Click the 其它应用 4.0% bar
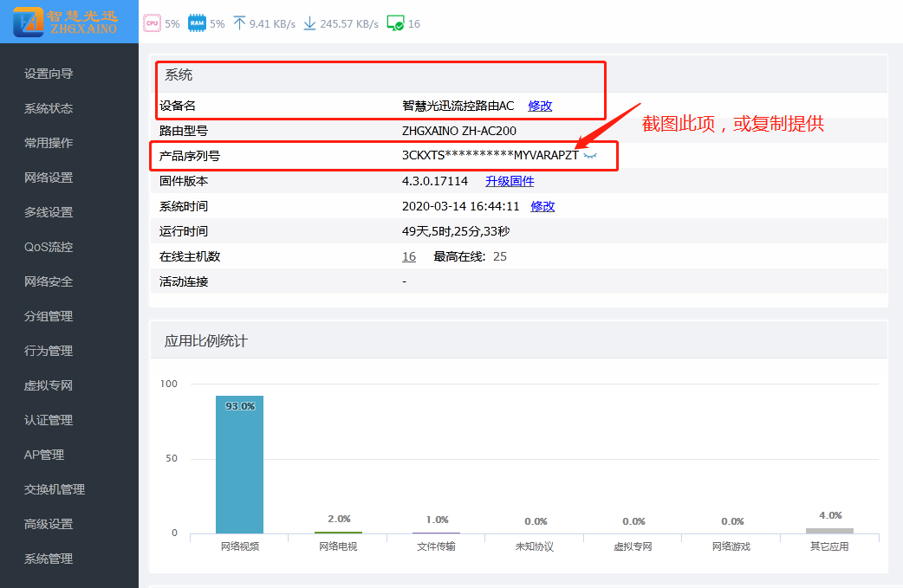Screen dimensions: 903x588 (x=829, y=530)
